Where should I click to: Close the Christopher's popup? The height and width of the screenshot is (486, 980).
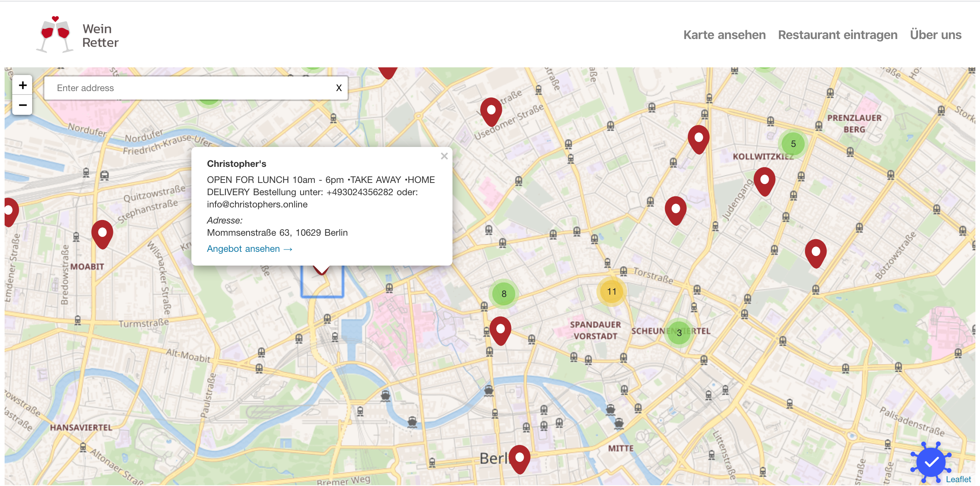[x=444, y=156]
